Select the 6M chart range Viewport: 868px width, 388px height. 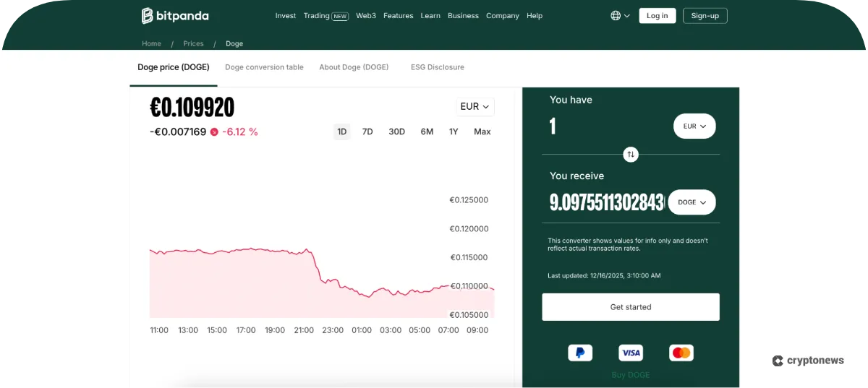click(x=427, y=132)
